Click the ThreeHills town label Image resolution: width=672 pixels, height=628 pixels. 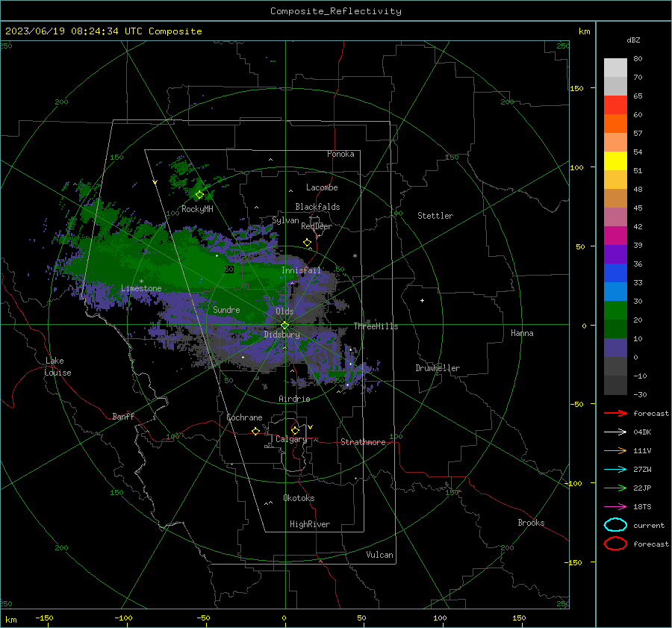(x=376, y=326)
